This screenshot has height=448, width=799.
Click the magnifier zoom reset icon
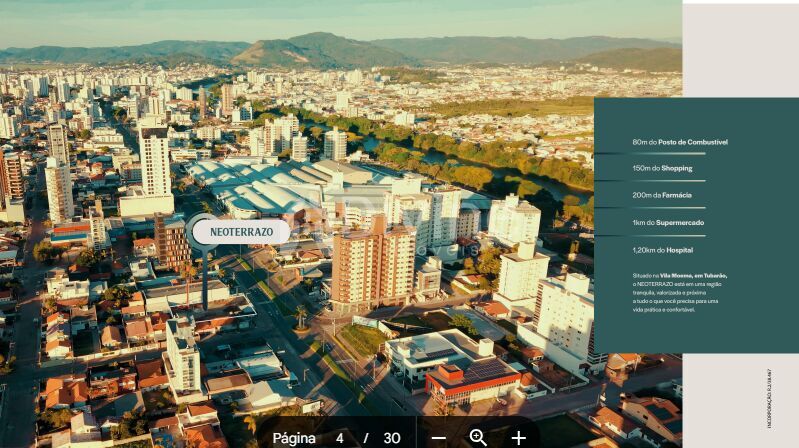(x=478, y=437)
